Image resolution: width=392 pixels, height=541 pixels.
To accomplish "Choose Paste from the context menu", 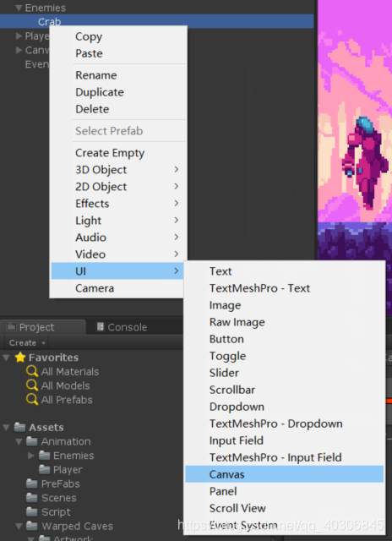I will pos(118,53).
